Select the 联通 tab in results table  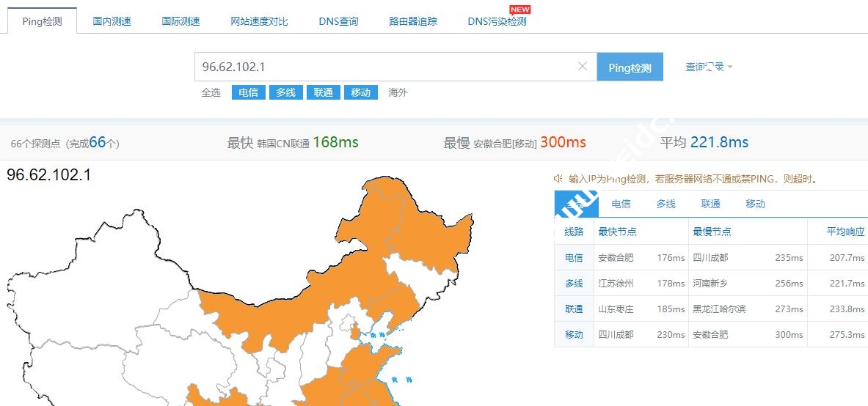pos(711,204)
